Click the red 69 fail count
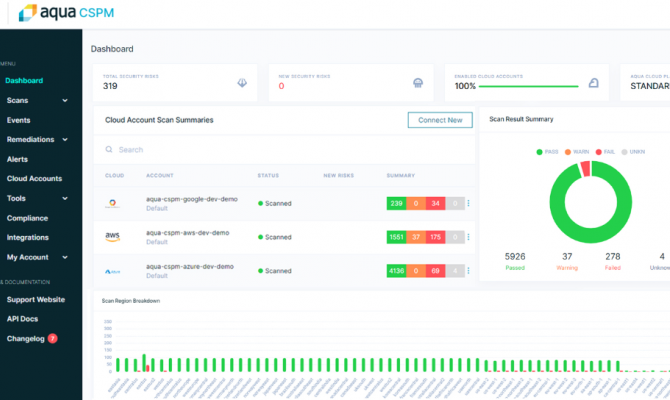670x400 pixels. 435,271
